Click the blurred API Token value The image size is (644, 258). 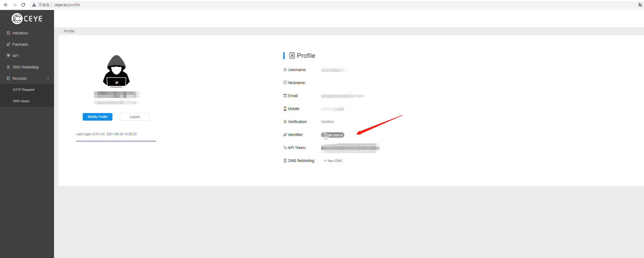tap(350, 148)
